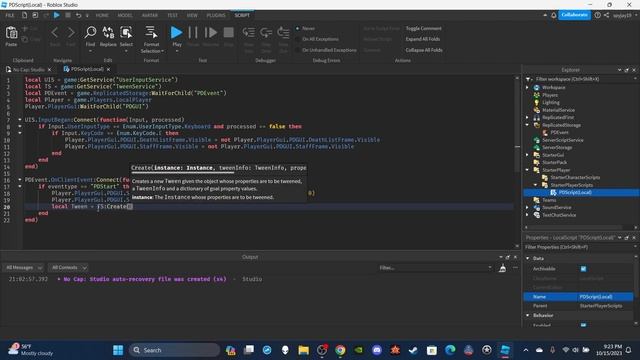Click the Back navigate arrow

pyautogui.click(x=55, y=32)
